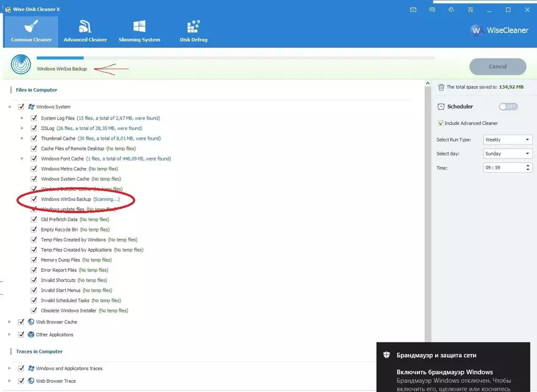Expand the Windows Font Cache entry
The height and width of the screenshot is (392, 537).
pos(22,159)
